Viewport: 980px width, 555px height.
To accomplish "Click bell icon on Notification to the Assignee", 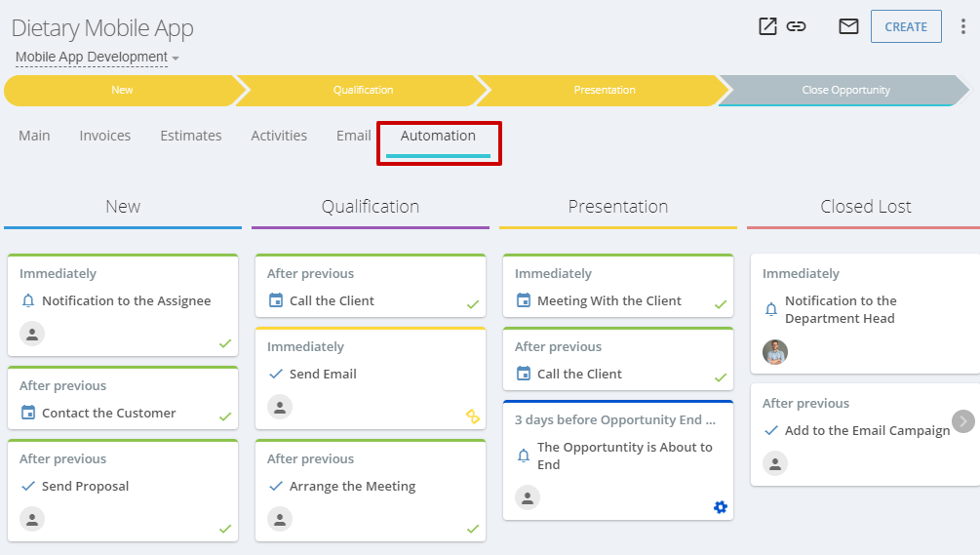I will [28, 300].
